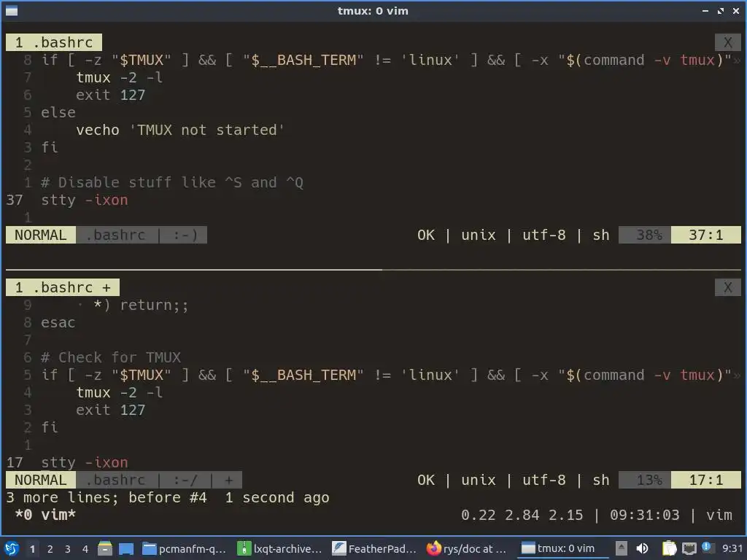Screen dimensions: 747x560
Task: Click 'utf-8' in the upper status line
Action: click(544, 236)
